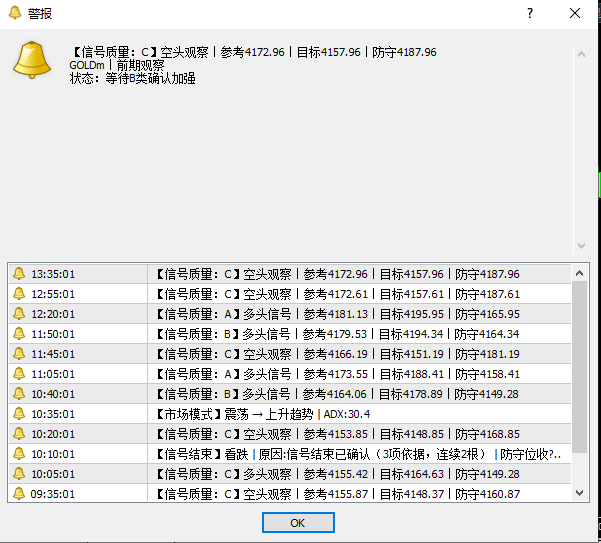
Task: Click the 10:20:01 timestamp
Action: point(53,434)
